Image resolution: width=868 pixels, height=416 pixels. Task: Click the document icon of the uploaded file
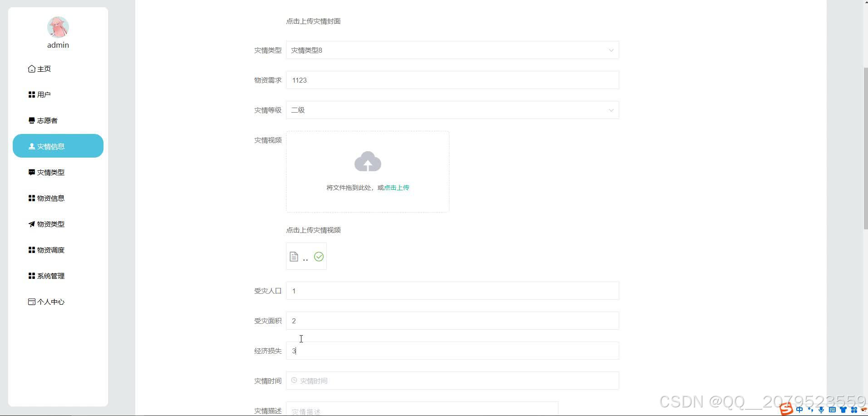tap(294, 256)
